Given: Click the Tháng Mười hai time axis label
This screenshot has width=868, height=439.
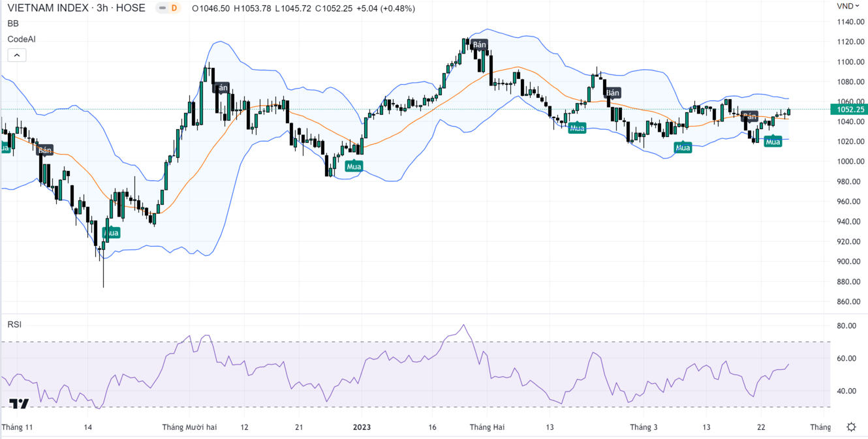Looking at the screenshot, I should pos(189,427).
